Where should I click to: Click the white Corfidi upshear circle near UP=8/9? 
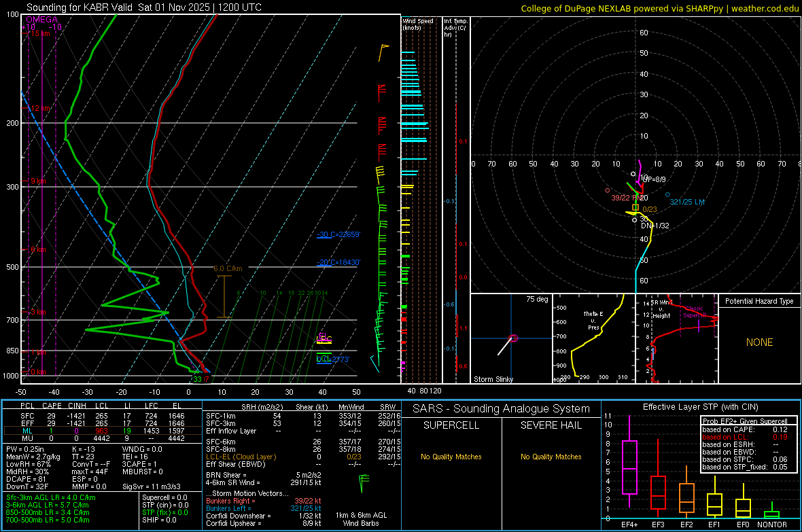coord(633,174)
